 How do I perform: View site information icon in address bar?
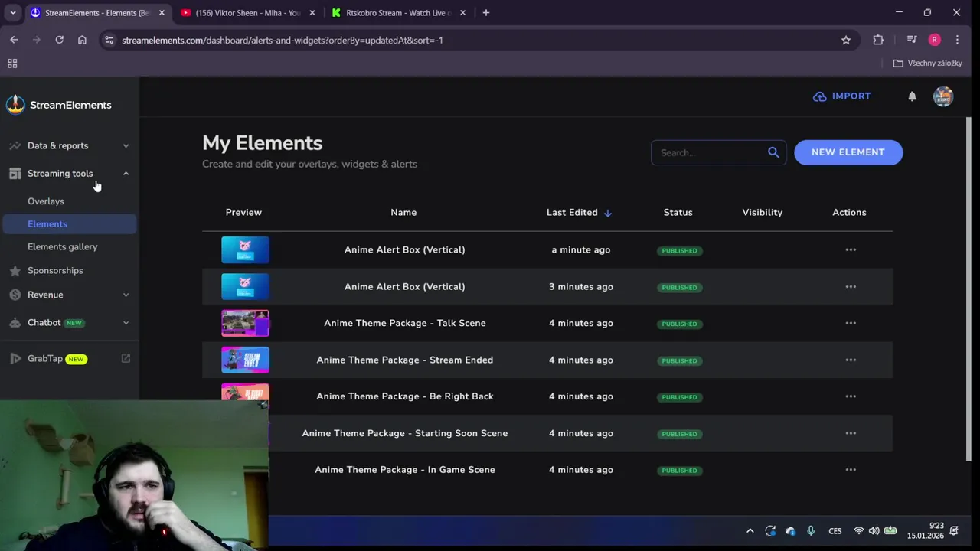point(109,40)
